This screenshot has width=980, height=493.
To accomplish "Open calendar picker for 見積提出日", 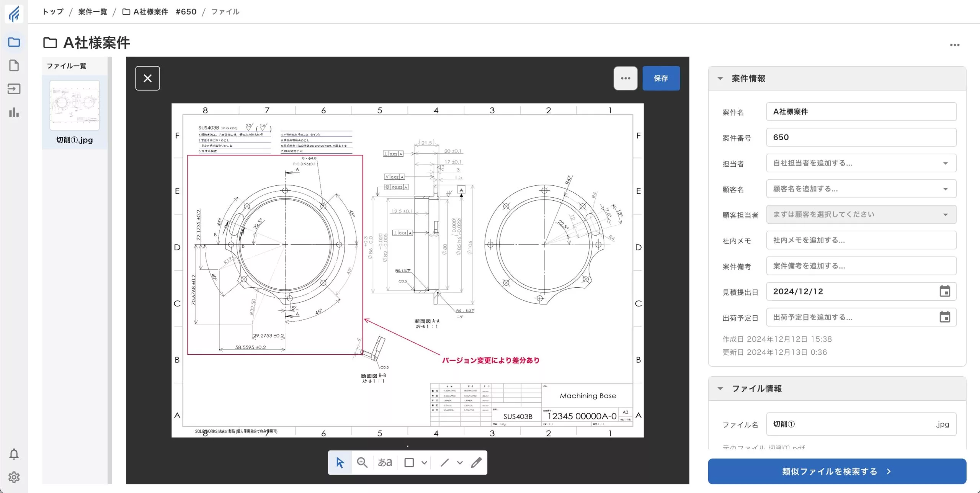I will click(944, 292).
